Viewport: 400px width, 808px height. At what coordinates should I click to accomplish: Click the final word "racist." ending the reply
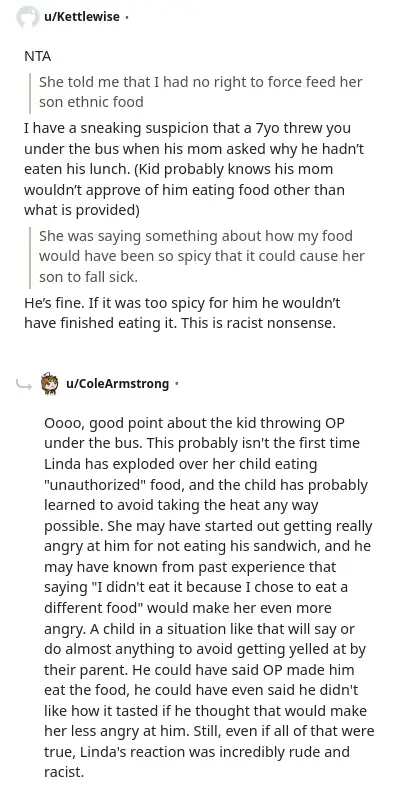click(63, 772)
